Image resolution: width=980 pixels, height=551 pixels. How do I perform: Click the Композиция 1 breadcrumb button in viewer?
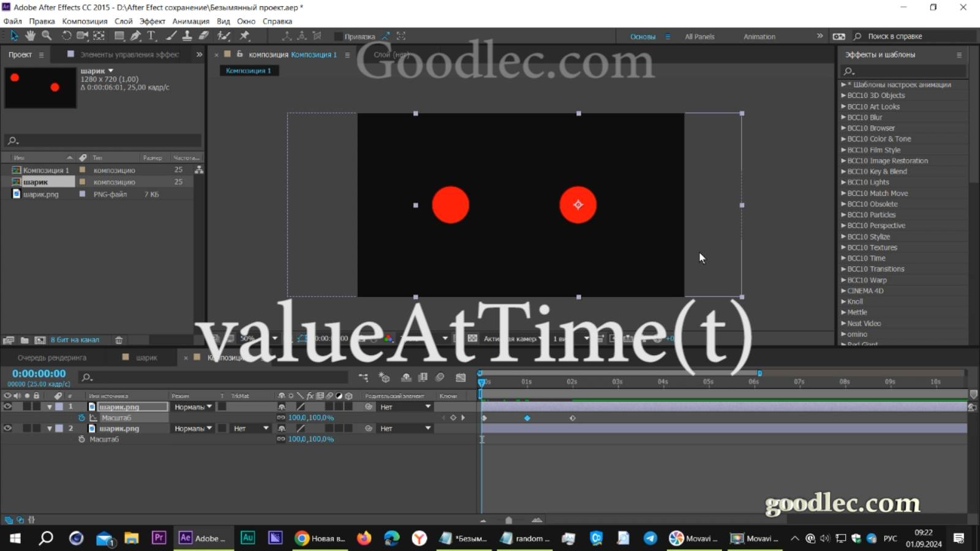(249, 70)
